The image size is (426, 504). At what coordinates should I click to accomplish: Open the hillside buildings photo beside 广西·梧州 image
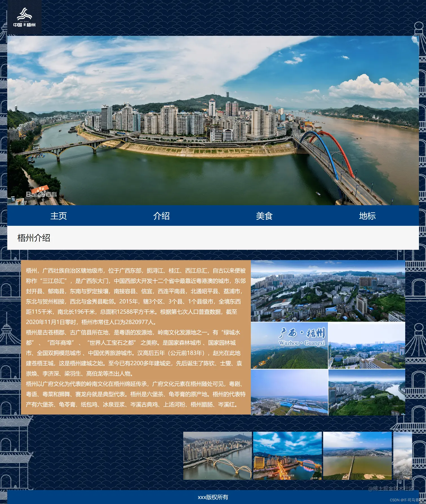[367, 346]
